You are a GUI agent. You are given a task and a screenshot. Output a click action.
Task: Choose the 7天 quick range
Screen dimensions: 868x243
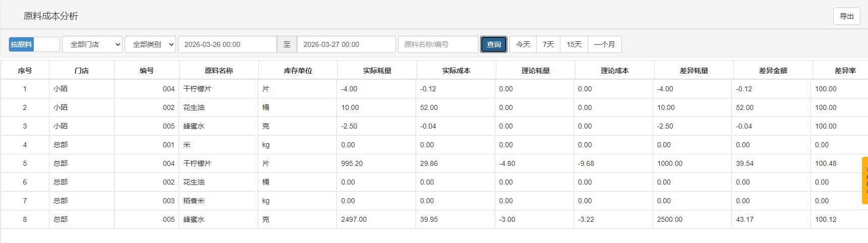548,44
